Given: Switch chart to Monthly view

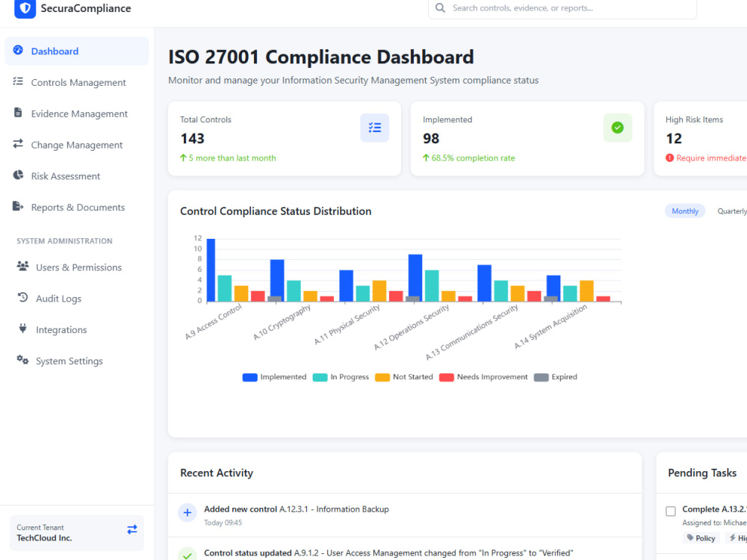Looking at the screenshot, I should (684, 211).
